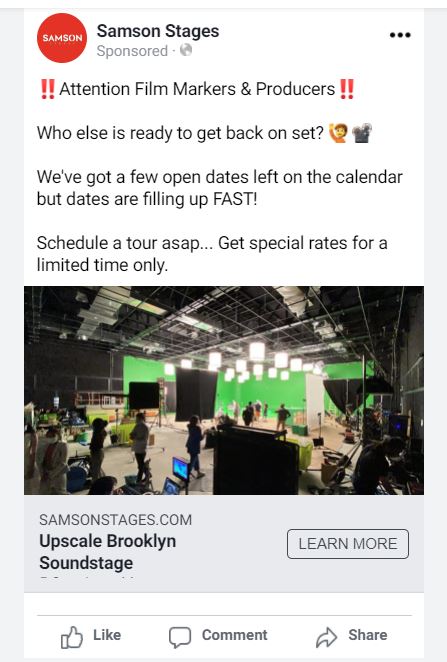The height and width of the screenshot is (662, 447).
Task: Click the arrow Share icon
Action: [x=326, y=637]
